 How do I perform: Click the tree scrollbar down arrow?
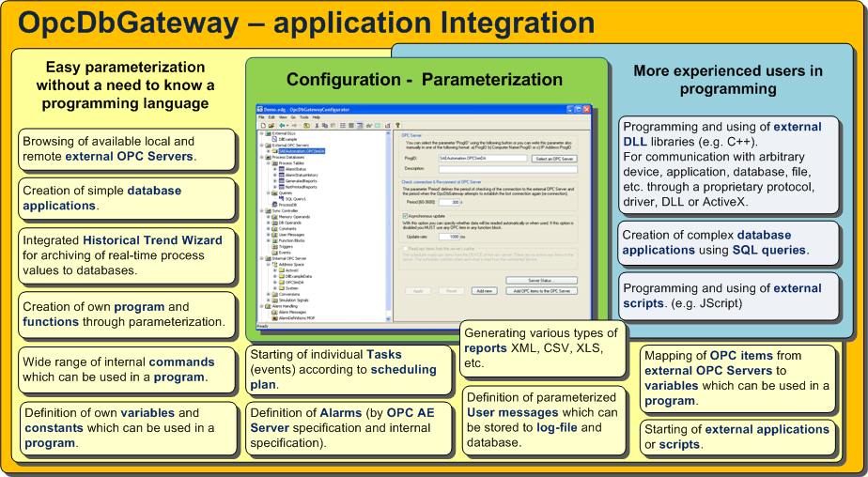coord(389,318)
